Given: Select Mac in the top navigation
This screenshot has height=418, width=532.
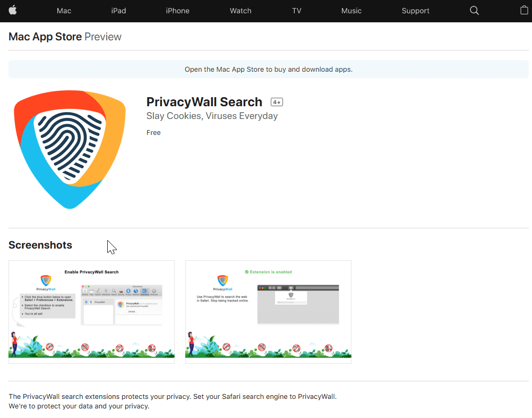Looking at the screenshot, I should [x=64, y=11].
